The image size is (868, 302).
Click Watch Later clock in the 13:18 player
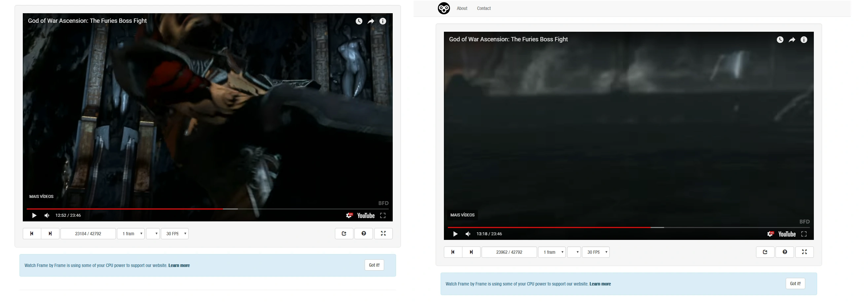[x=780, y=40]
